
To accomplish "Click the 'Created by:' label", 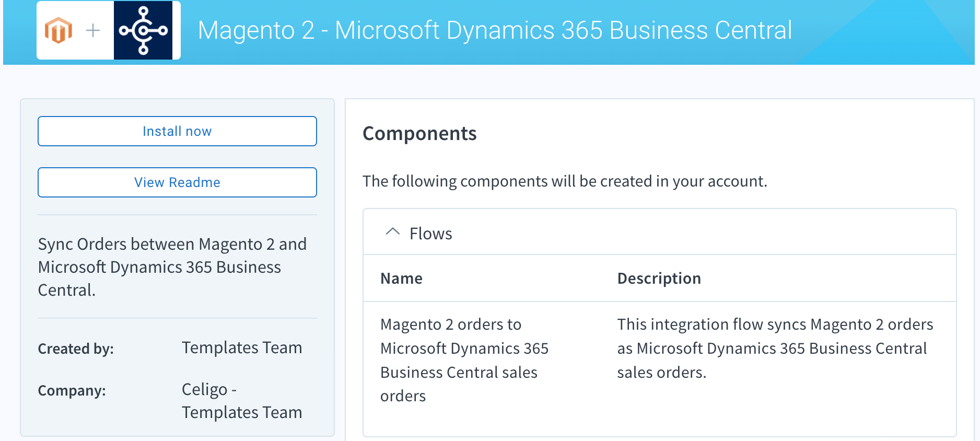I will click(76, 349).
